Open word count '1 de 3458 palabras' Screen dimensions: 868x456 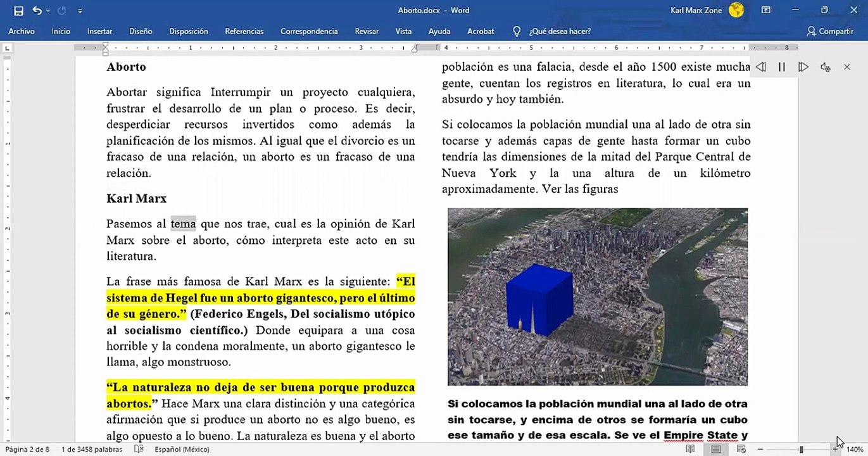point(92,449)
